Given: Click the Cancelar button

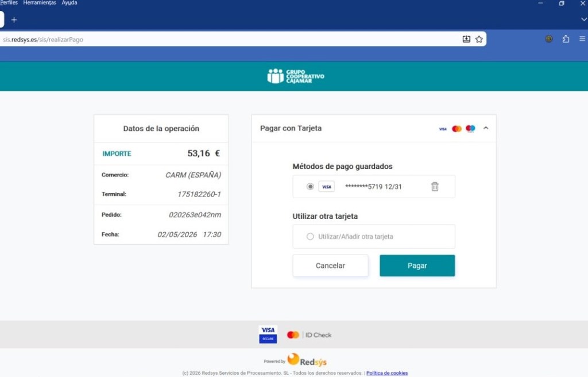Looking at the screenshot, I should 330,266.
